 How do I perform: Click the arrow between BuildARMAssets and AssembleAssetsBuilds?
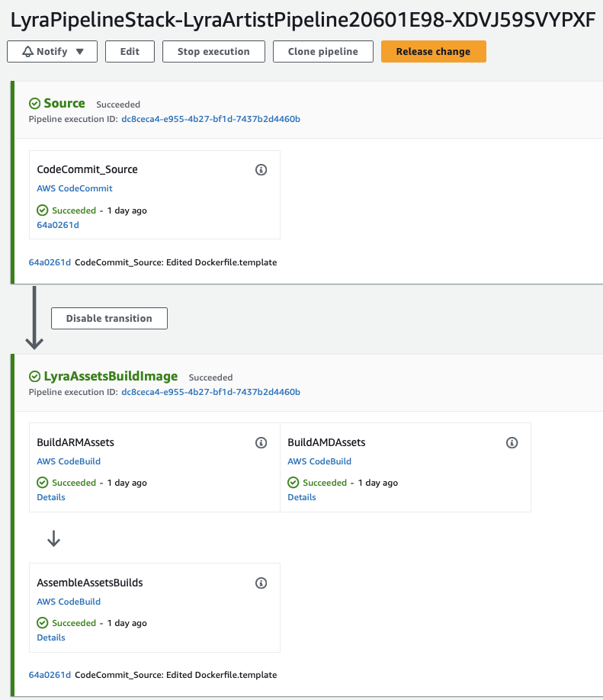(53, 538)
